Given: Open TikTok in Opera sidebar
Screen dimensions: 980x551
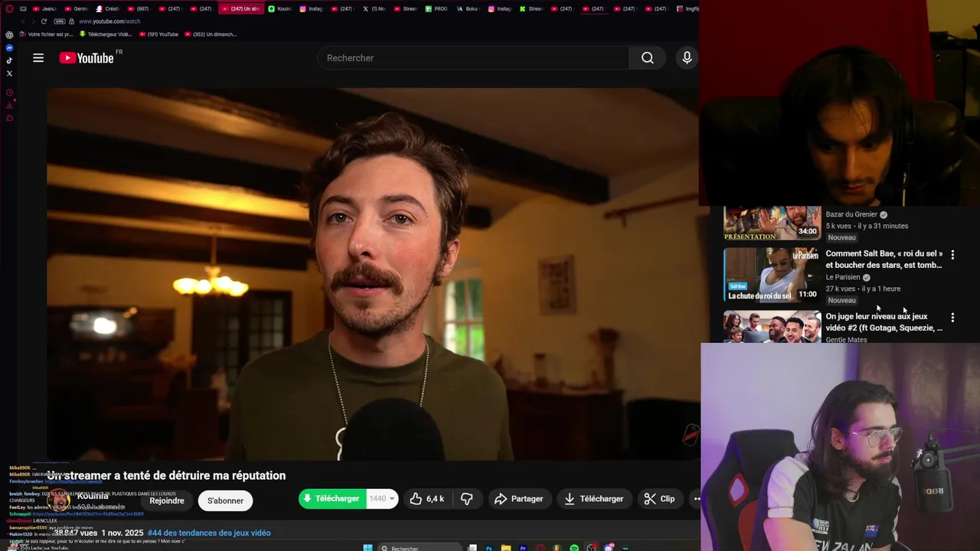Looking at the screenshot, I should (x=9, y=60).
